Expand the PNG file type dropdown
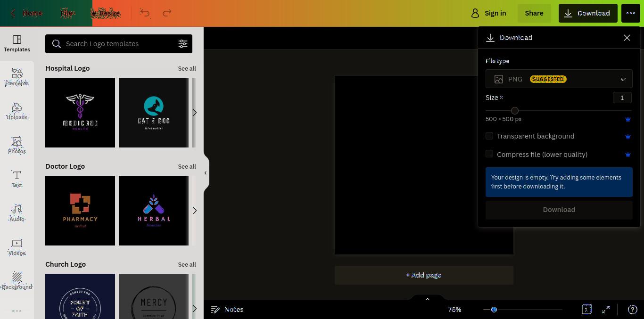The image size is (644, 319). click(559, 79)
